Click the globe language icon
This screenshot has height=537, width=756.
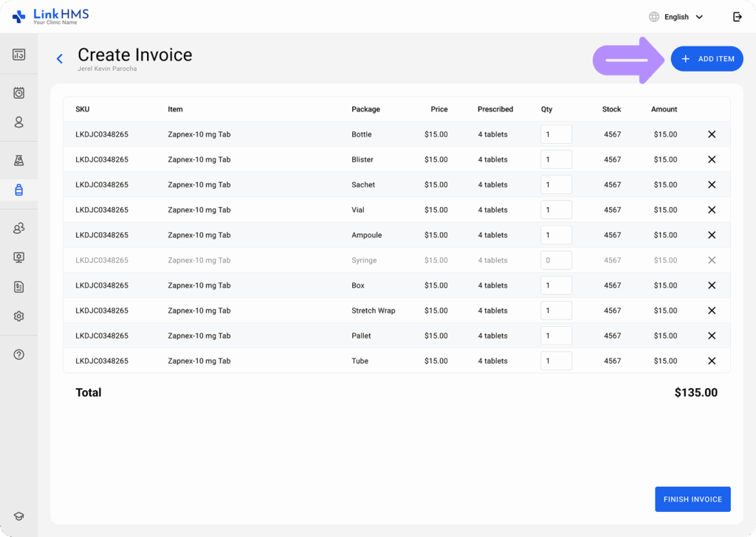(x=654, y=17)
